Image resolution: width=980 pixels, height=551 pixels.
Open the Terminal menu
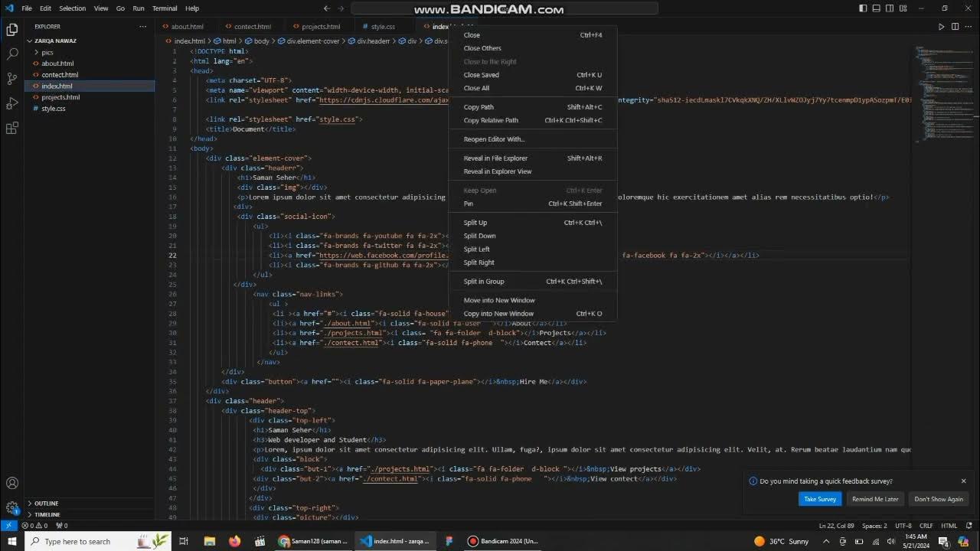tap(165, 8)
